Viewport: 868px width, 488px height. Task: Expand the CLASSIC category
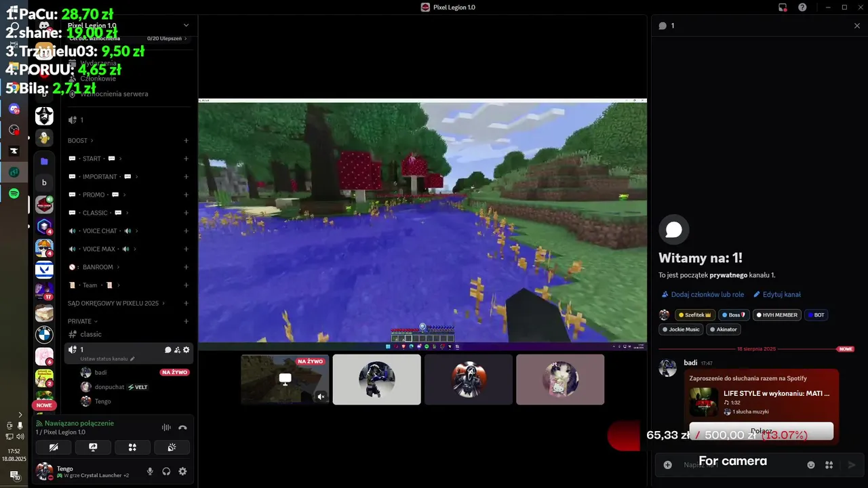(99, 213)
